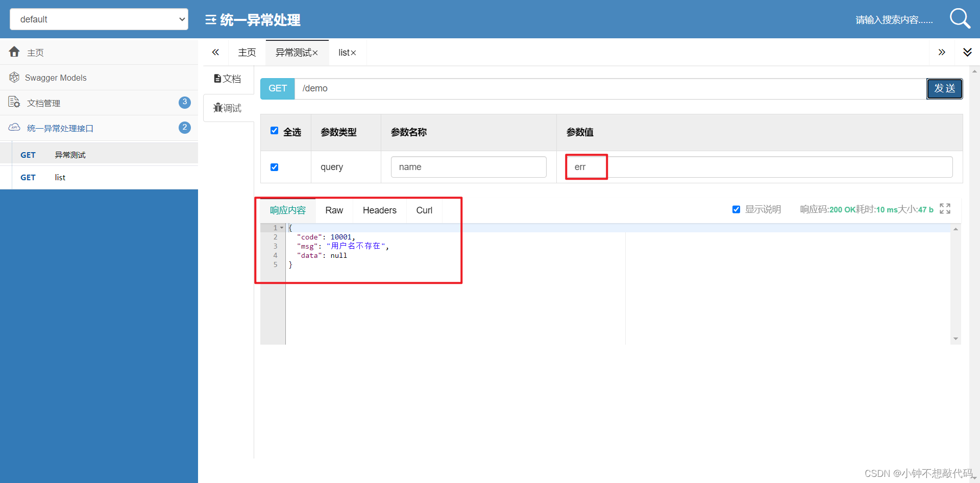980x483 pixels.
Task: Click the 响应码 200 OK status text
Action: (x=828, y=209)
